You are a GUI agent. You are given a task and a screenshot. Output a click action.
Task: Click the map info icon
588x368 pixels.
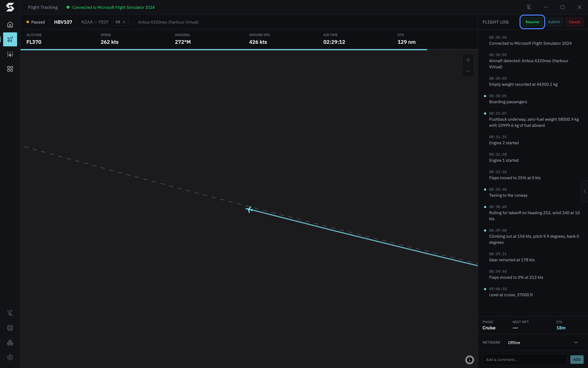(x=469, y=360)
